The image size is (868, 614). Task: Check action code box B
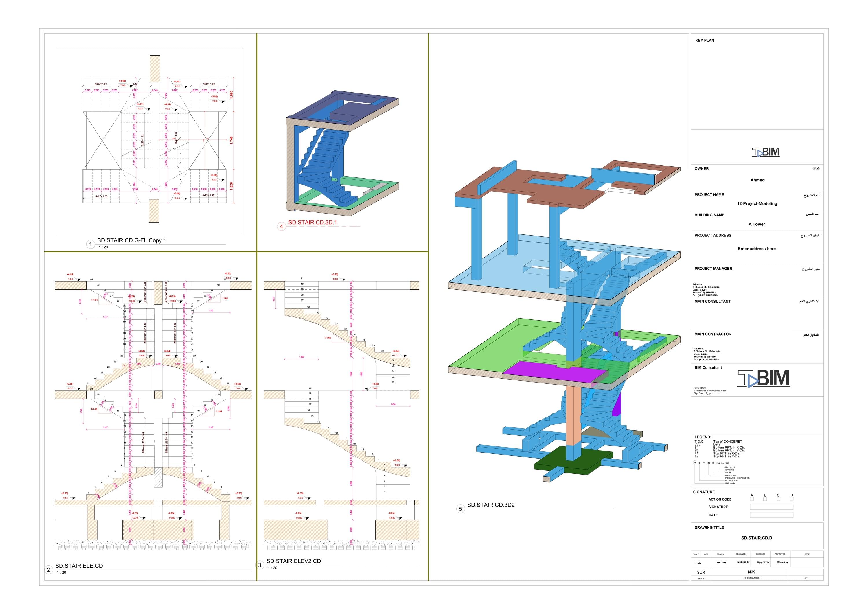coord(765,499)
